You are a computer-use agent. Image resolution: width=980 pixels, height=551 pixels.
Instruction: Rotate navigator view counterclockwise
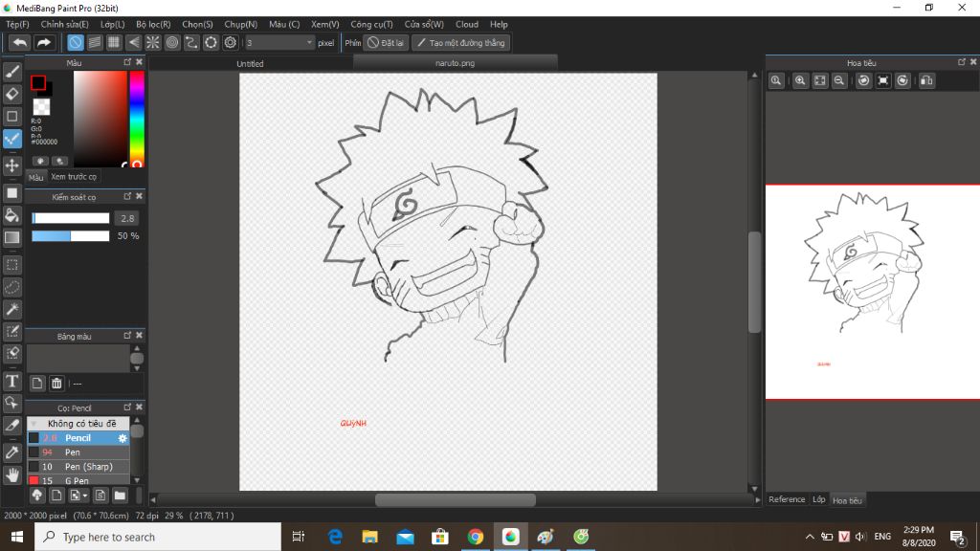(864, 80)
